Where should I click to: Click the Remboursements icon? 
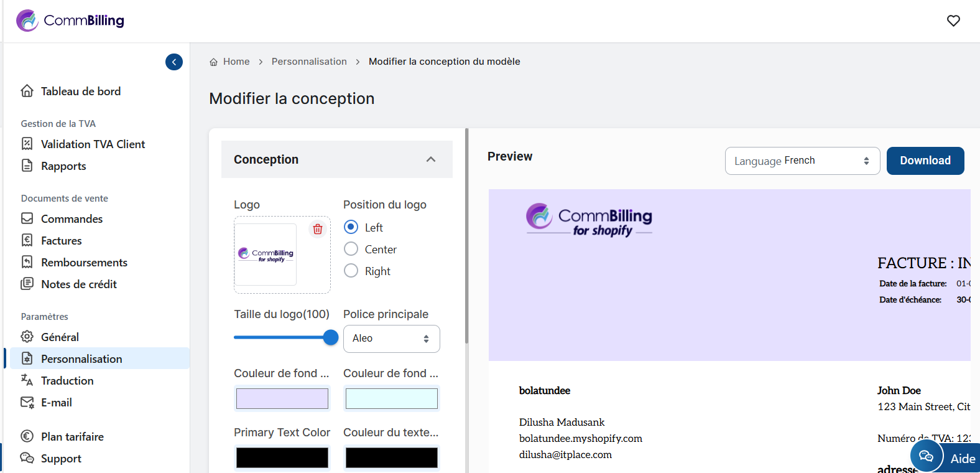pyautogui.click(x=27, y=262)
